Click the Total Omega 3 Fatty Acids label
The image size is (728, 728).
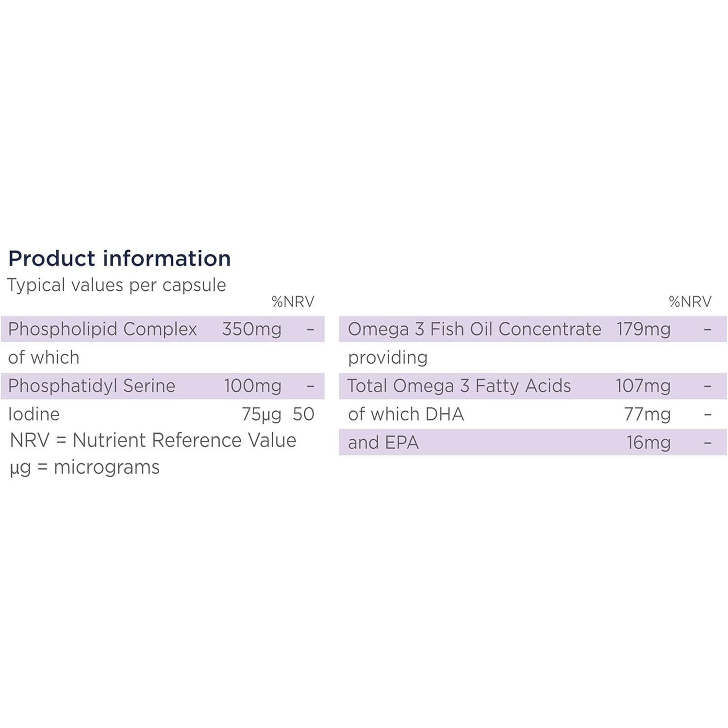click(x=459, y=386)
